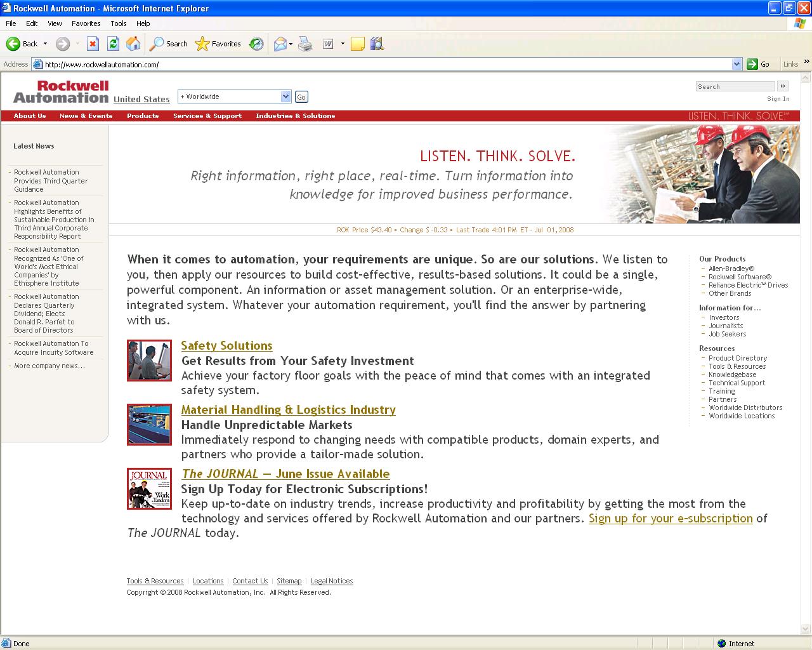Open the Allen-Bradley product link
812x650 pixels.
point(731,269)
